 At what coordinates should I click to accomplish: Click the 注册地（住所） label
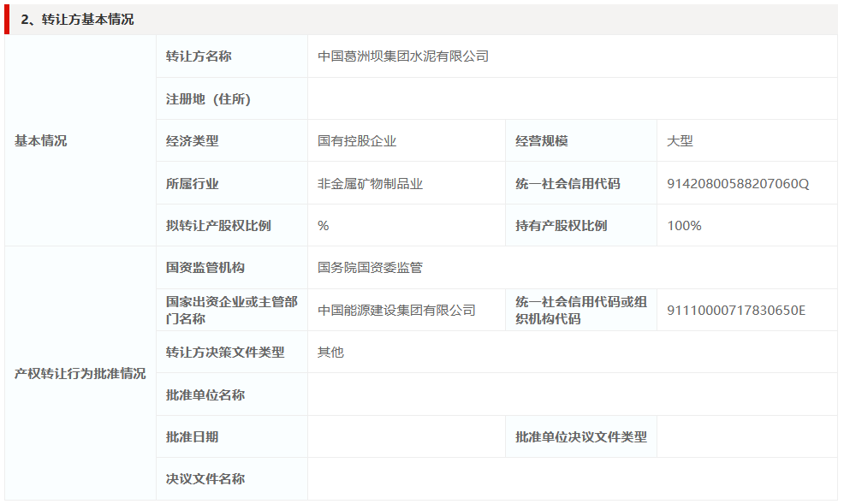click(x=208, y=99)
